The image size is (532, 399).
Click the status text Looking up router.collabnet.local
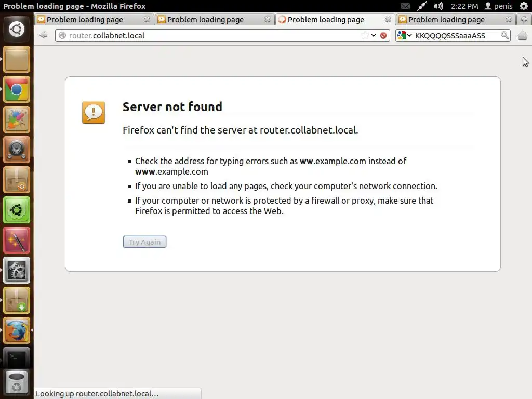tap(97, 394)
